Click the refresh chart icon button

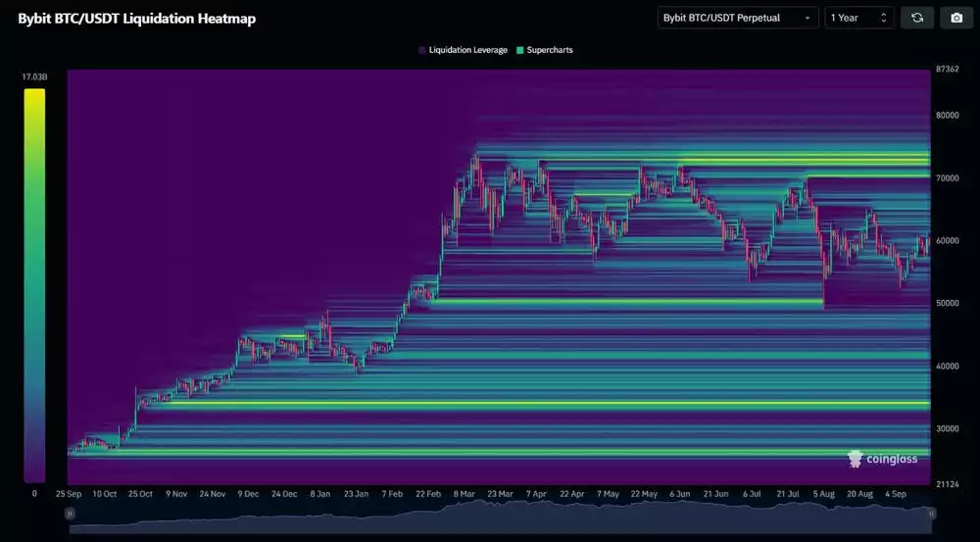pyautogui.click(x=917, y=18)
